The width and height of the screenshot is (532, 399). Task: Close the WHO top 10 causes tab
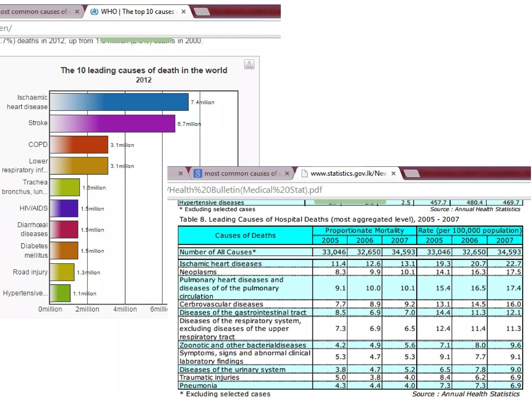[x=183, y=11]
